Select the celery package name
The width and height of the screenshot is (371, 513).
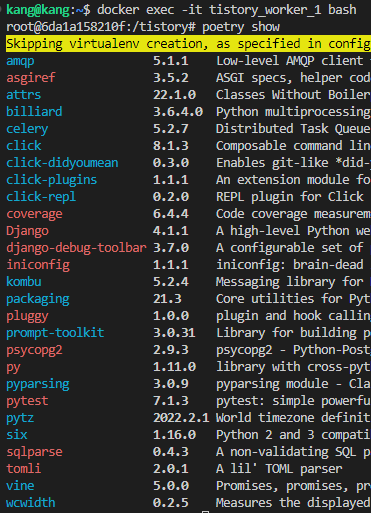[x=27, y=129]
